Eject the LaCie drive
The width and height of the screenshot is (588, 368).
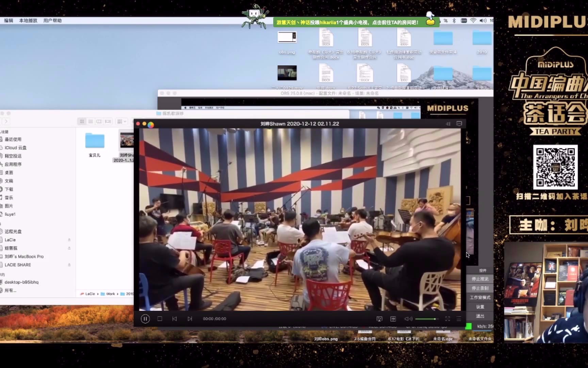tap(69, 240)
